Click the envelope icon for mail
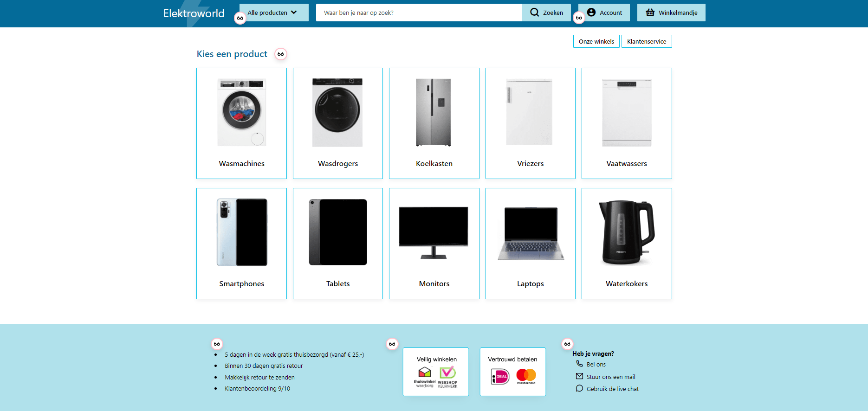Viewport: 868px width, 411px height. (x=579, y=376)
